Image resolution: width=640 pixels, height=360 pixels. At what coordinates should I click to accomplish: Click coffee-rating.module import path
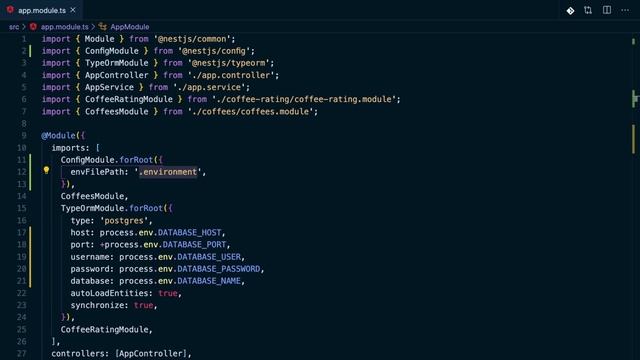304,99
